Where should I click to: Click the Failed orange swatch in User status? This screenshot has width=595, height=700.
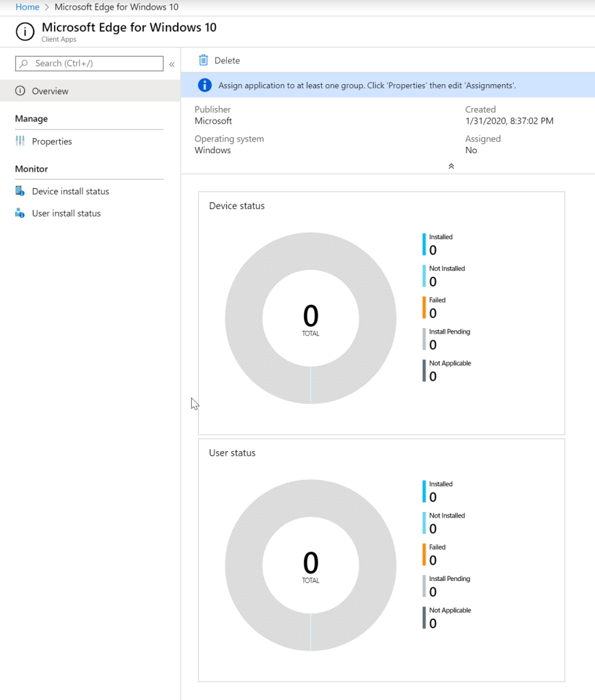click(x=424, y=554)
